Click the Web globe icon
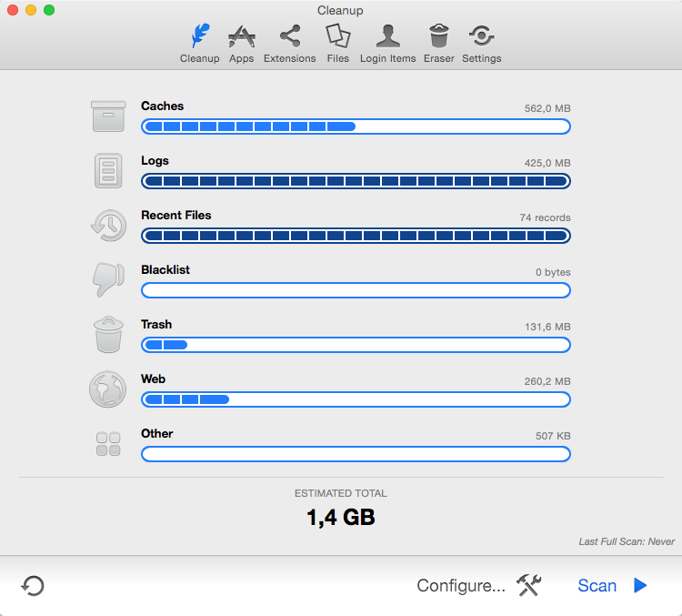The height and width of the screenshot is (616, 682). [x=108, y=389]
